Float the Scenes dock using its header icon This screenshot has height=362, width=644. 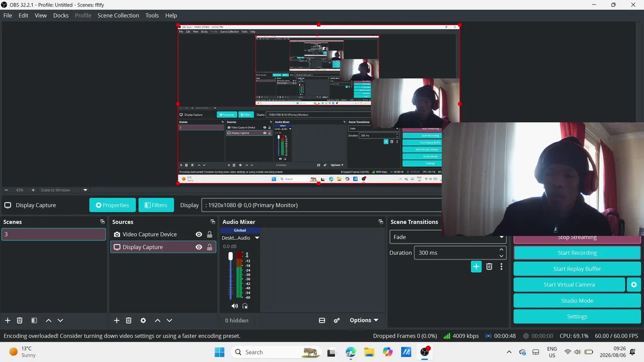click(x=102, y=222)
